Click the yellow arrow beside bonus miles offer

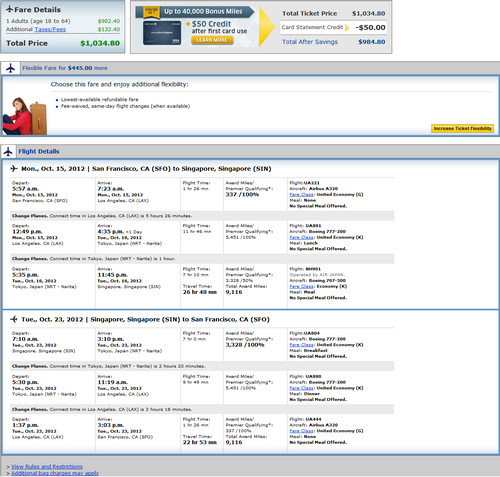point(266,27)
